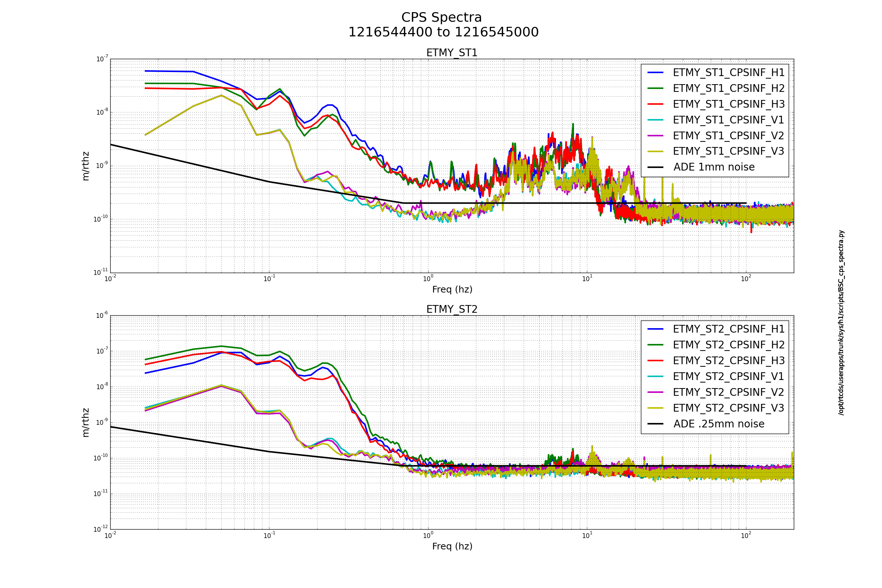Click the "ETMY_ST2" subplot title
Screen dimensions: 882x588
[452, 309]
